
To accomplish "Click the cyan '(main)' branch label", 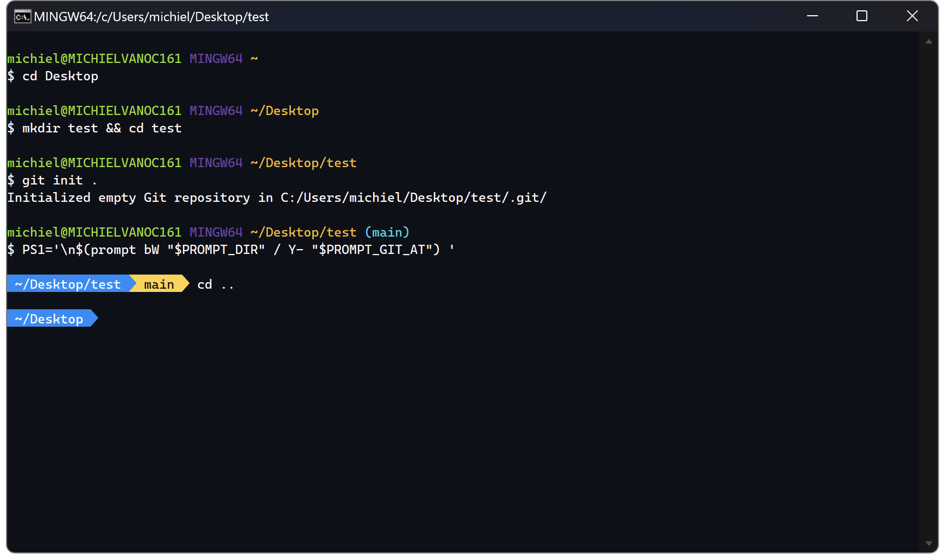I will [x=387, y=232].
